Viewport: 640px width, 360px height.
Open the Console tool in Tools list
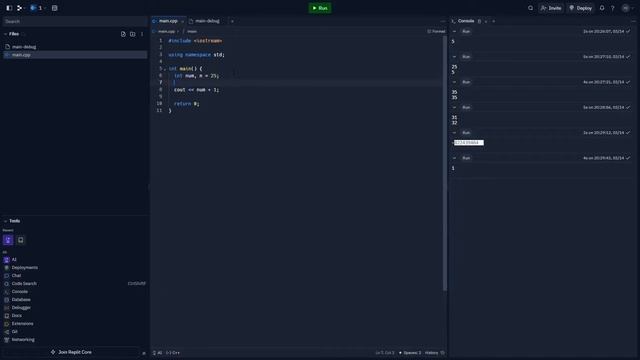coord(20,291)
